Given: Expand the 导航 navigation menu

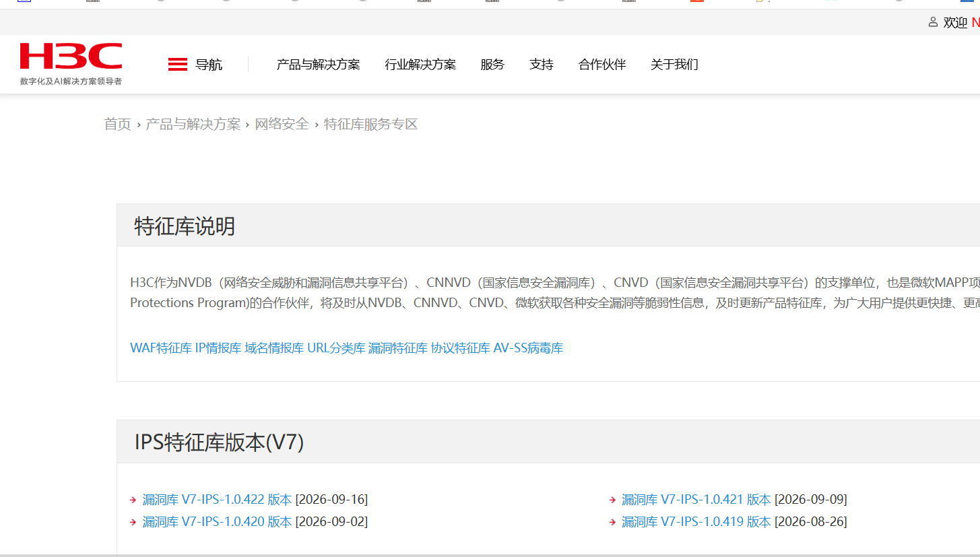Looking at the screenshot, I should (x=209, y=65).
